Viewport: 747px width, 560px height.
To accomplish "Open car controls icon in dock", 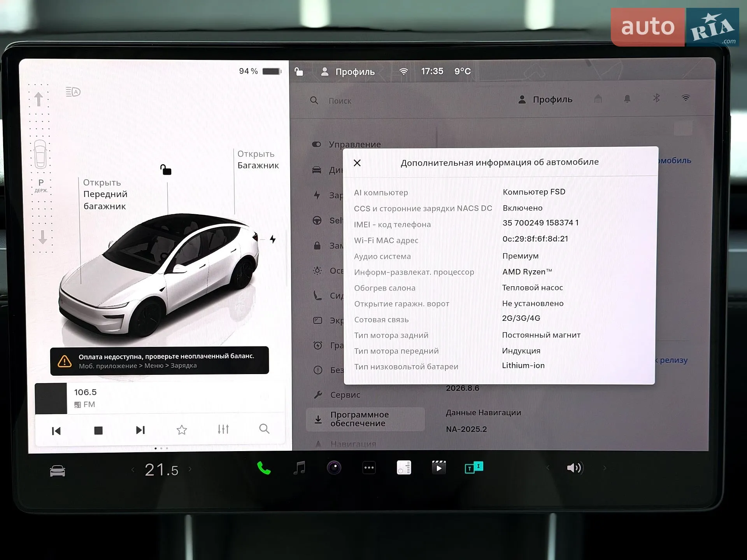I will click(58, 471).
